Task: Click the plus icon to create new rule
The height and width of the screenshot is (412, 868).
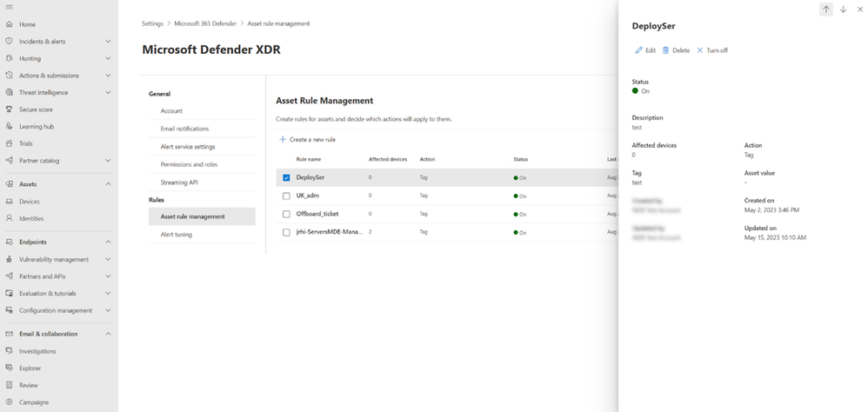Action: pos(282,139)
